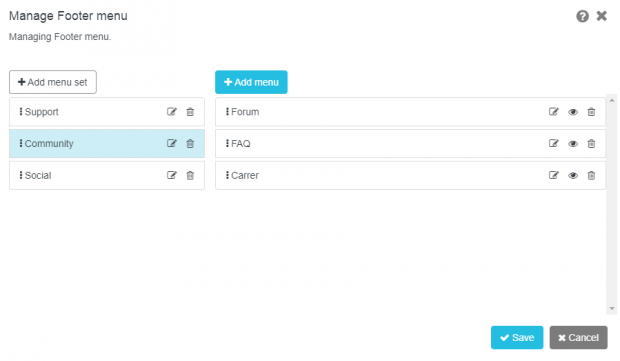Click the Add menu set button

pos(53,82)
